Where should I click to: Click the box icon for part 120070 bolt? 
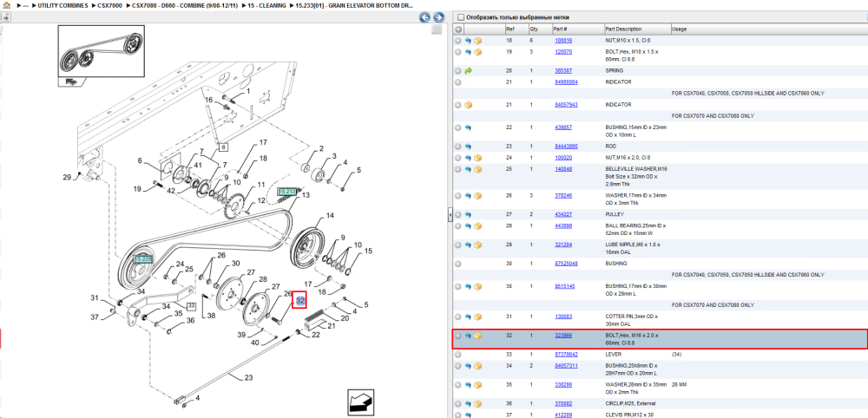477,52
